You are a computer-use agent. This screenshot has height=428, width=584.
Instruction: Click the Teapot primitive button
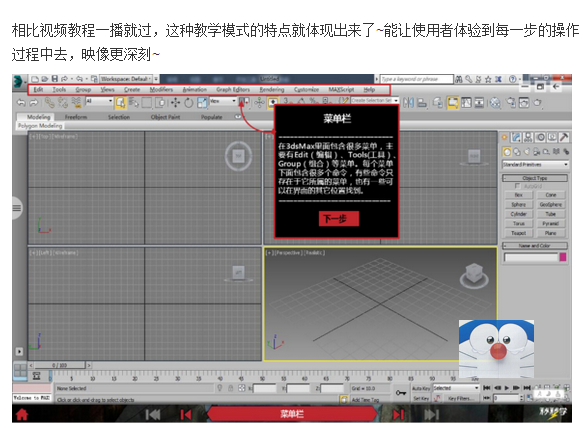(518, 233)
